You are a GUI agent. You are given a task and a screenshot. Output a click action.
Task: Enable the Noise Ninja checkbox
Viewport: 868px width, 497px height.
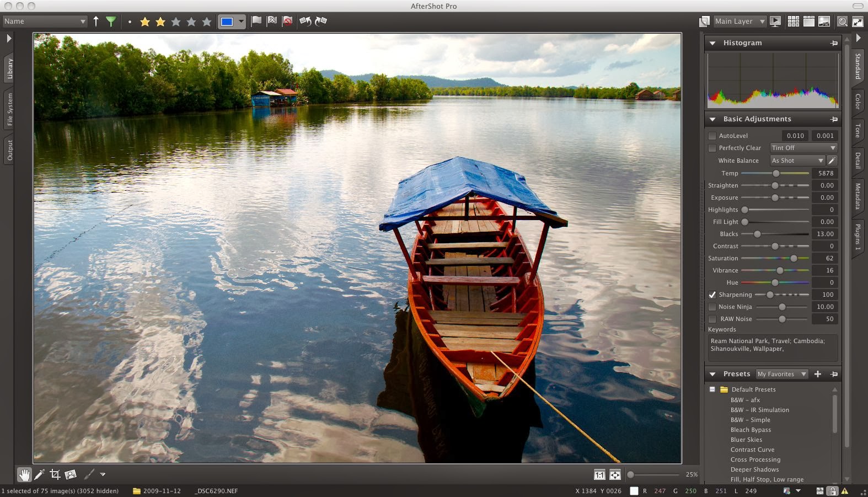(712, 307)
